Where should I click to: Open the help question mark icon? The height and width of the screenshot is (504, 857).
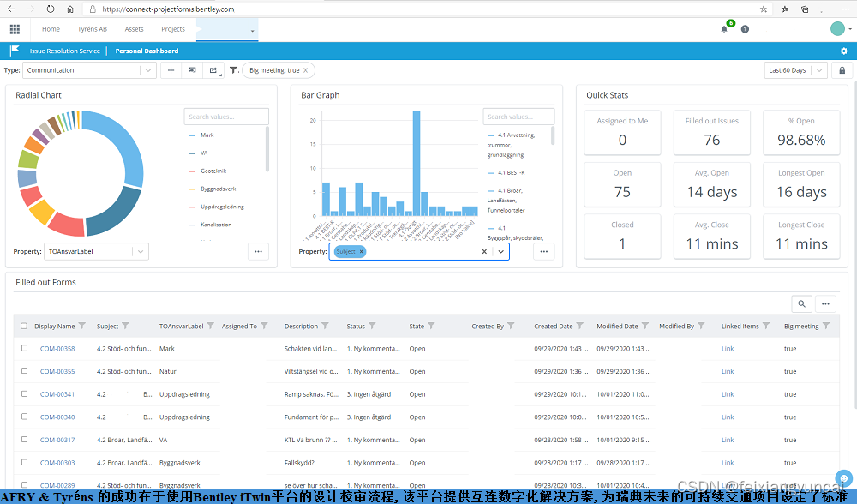(x=745, y=29)
